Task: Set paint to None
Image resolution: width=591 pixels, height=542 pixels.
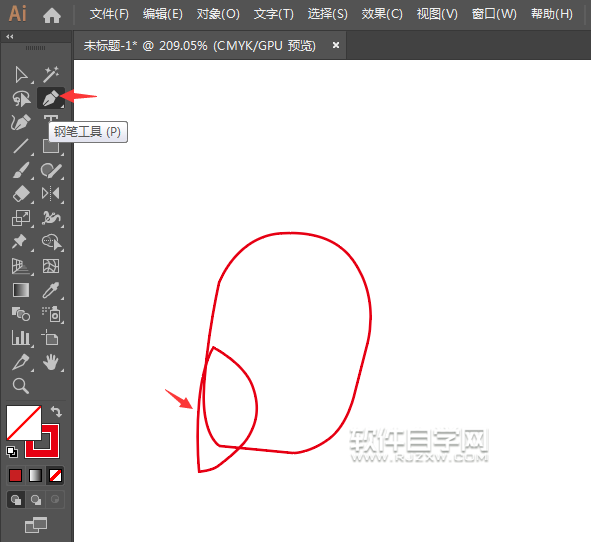Action: 55,476
